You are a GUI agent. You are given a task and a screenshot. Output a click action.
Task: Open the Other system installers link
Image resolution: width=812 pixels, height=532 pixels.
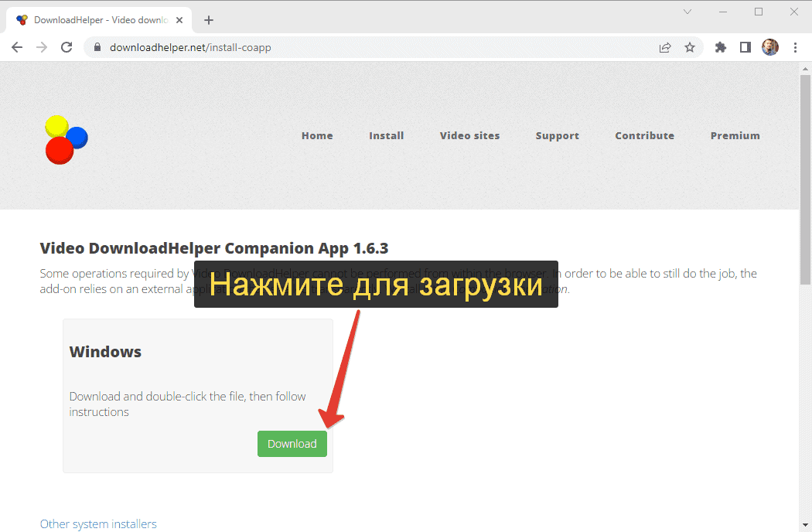point(98,524)
